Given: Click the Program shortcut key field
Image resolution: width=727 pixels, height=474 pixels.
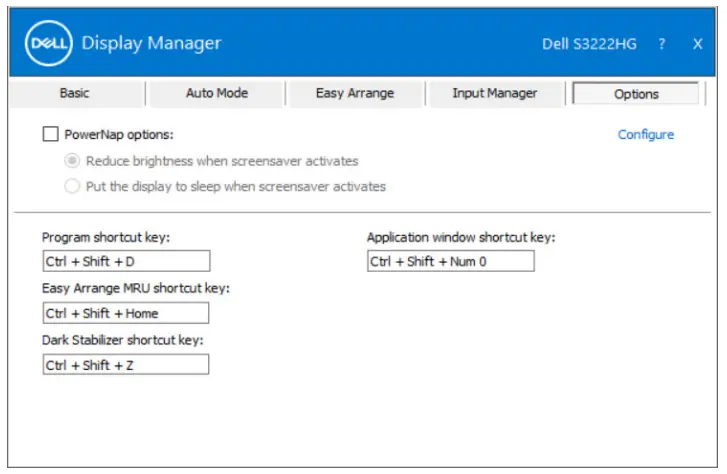Looking at the screenshot, I should coord(126,261).
